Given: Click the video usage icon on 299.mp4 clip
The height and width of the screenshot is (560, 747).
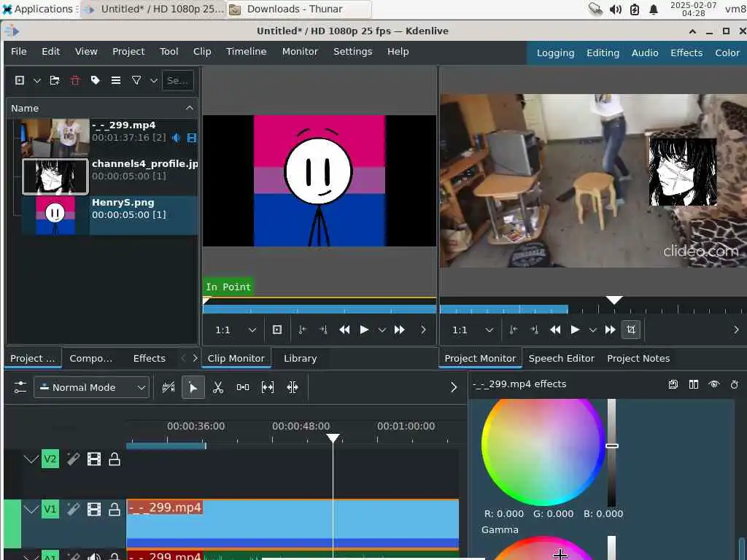Looking at the screenshot, I should pyautogui.click(x=192, y=138).
